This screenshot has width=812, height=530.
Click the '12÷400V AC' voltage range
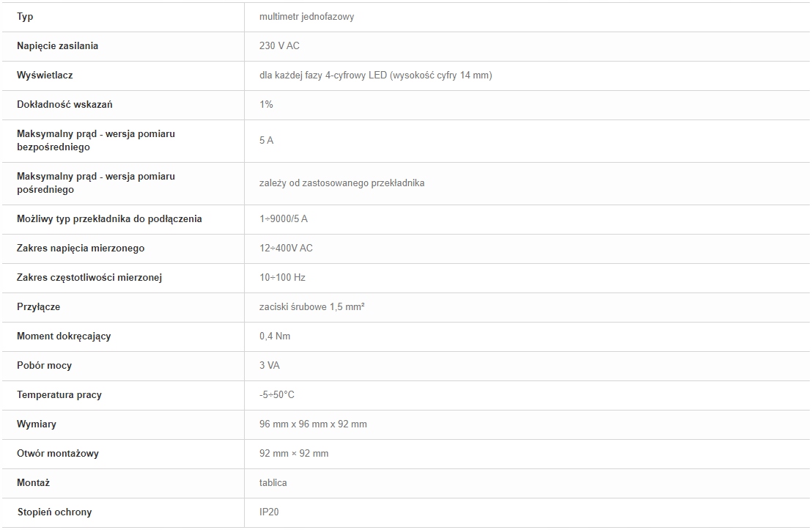click(286, 248)
